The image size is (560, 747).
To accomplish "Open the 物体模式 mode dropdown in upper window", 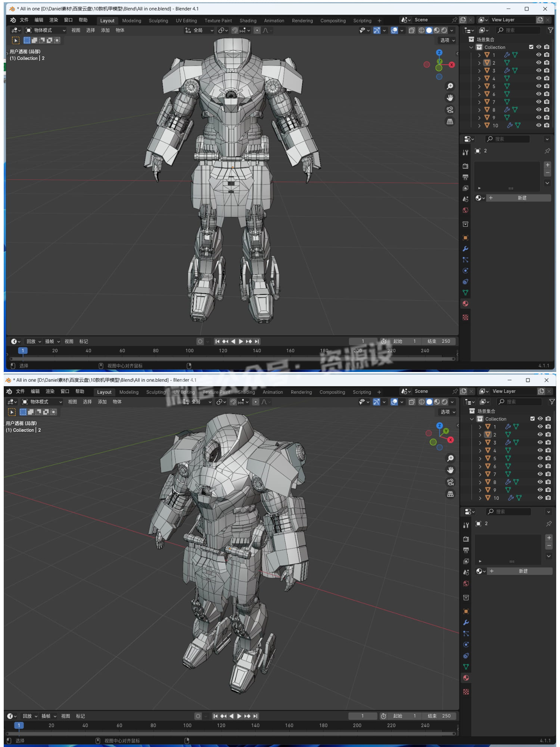I will click(x=46, y=30).
